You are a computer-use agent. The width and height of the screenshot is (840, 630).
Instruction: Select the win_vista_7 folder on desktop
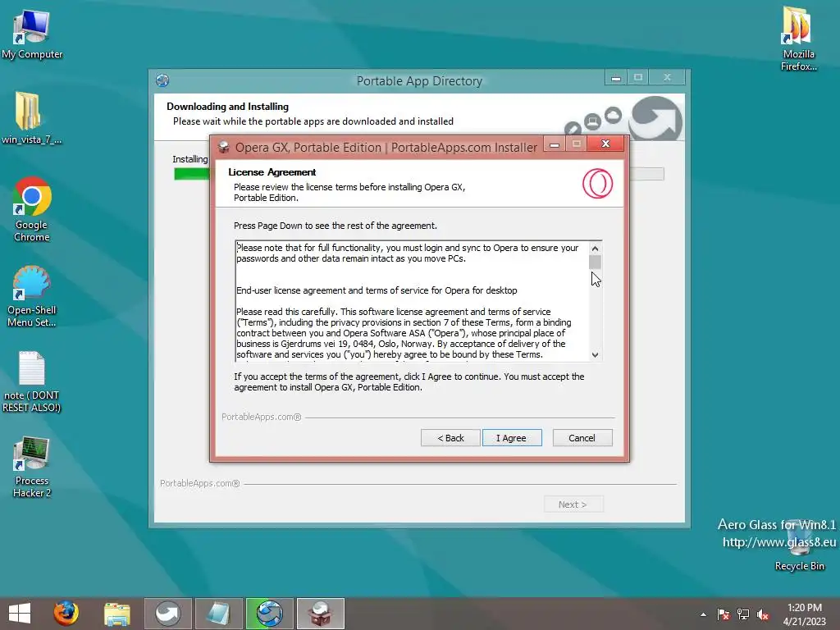click(32, 118)
